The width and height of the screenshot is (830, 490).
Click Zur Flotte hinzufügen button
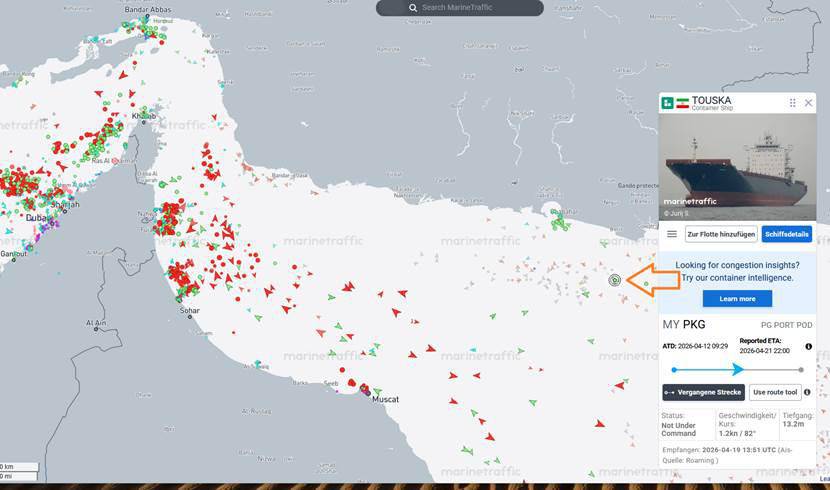721,234
